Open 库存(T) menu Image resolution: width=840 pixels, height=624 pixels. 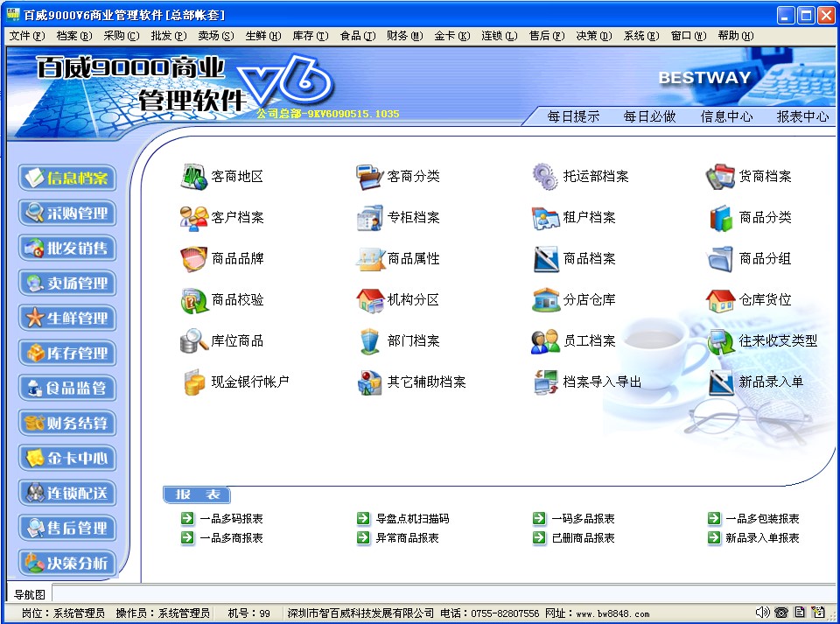310,36
